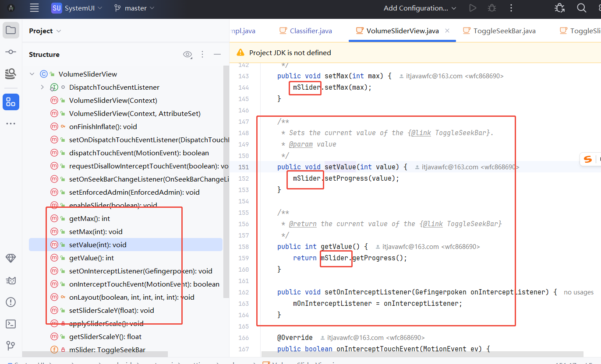
Task: Click getProgress call on line 159
Action: click(374, 258)
